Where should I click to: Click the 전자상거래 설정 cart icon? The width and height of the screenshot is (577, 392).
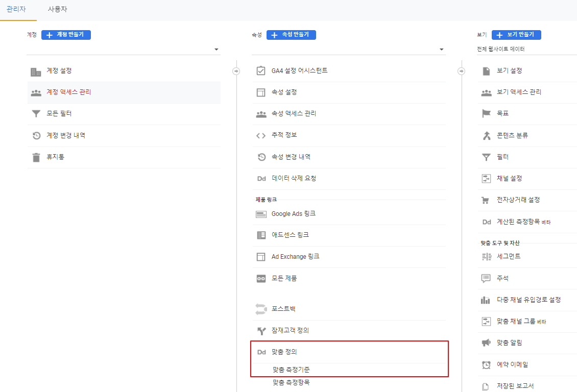tap(486, 200)
